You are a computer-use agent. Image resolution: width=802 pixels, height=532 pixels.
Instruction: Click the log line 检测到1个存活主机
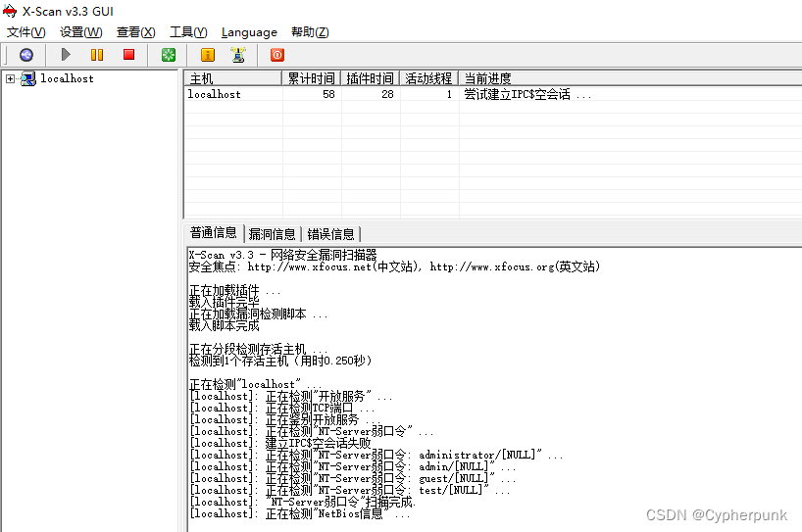point(280,361)
